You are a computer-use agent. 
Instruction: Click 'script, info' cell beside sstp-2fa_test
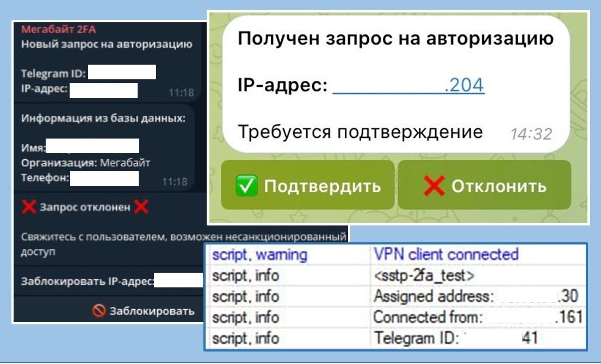[x=245, y=275]
